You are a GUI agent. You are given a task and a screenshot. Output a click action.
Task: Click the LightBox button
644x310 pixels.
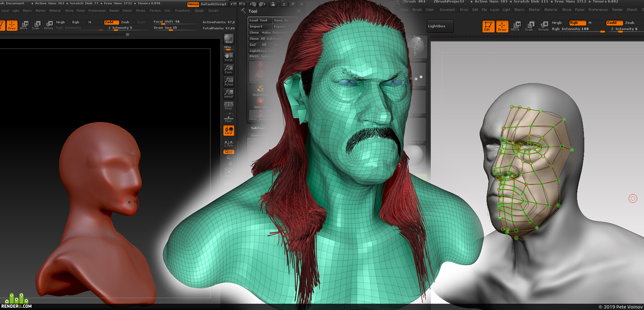(440, 26)
